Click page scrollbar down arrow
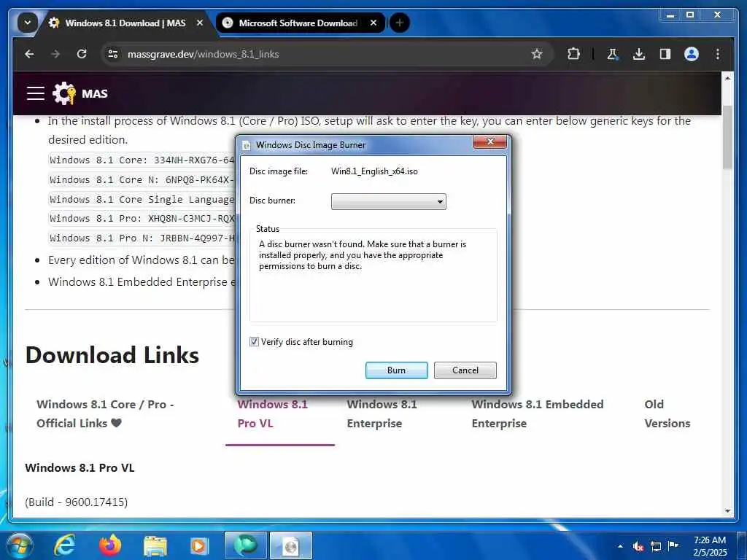 [x=727, y=511]
